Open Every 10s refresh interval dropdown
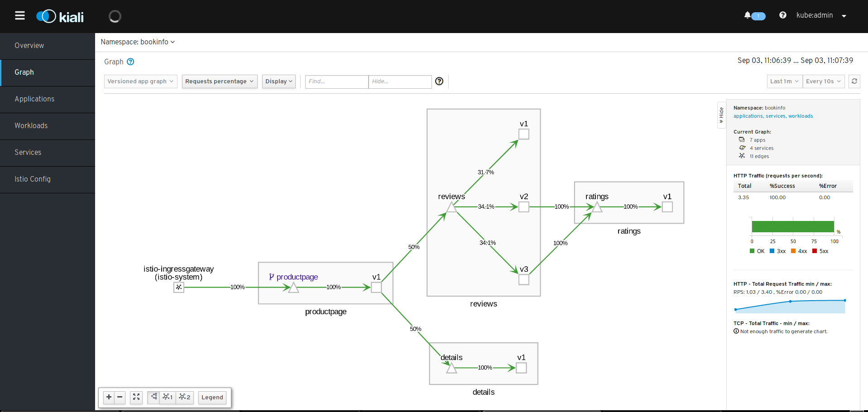 click(824, 81)
